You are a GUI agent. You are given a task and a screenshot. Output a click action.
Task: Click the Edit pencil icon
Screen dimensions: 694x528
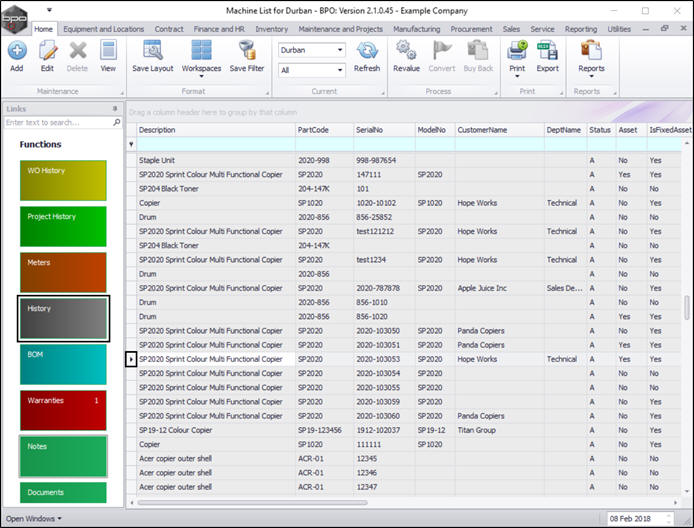(47, 50)
